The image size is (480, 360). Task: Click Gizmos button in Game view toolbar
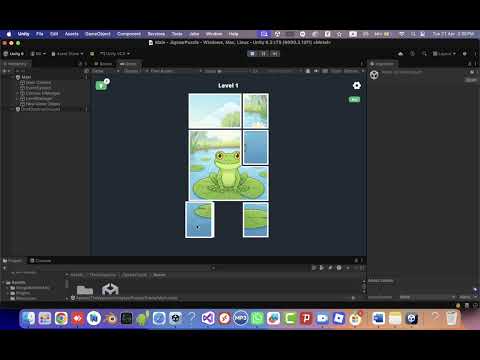(351, 71)
